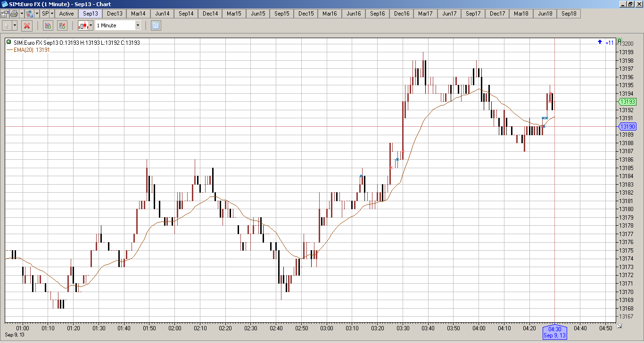Select the Active contract tab
This screenshot has width=644, height=343.
[x=66, y=14]
